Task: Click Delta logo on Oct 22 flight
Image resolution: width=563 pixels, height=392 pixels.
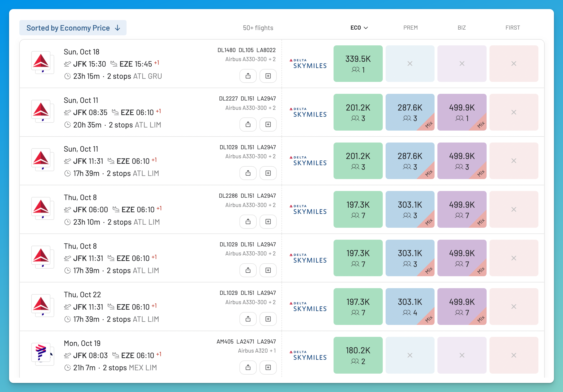Action: tap(41, 304)
